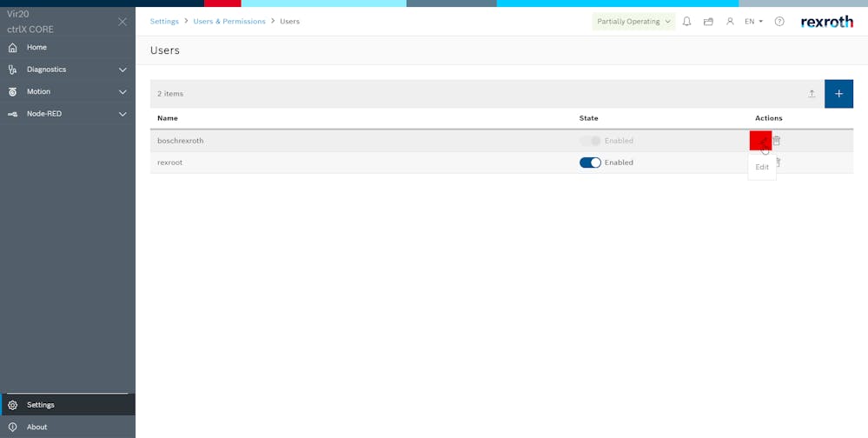Click the Motion target icon in sidebar
The image size is (868, 438).
13,92
